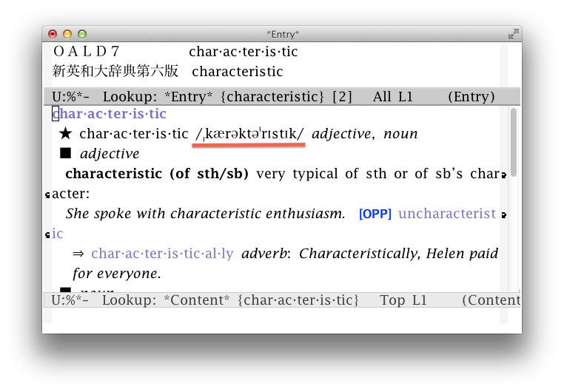564x392 pixels.
Task: Follow the uncharacterist antonym link
Action: 447,214
